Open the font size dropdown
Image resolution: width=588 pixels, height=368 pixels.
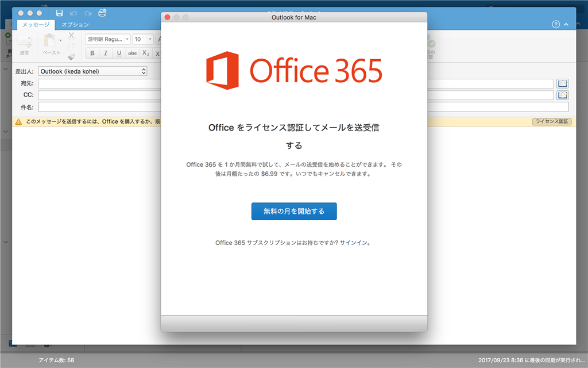pos(150,39)
